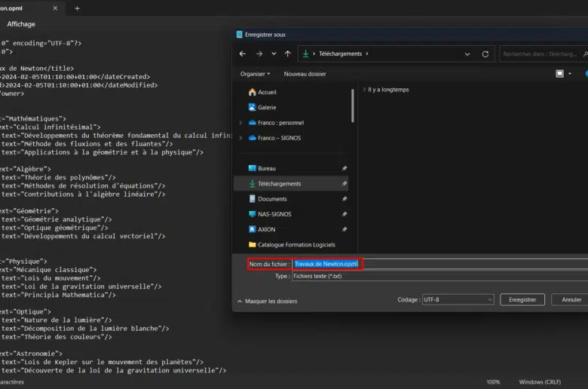Screen dimensions: 588x389
Task: Click the Back arrow in save dialog
Action: pyautogui.click(x=243, y=54)
